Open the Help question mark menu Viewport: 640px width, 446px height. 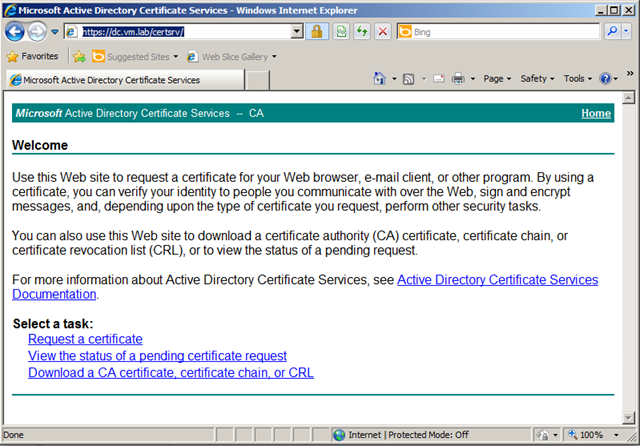pyautogui.click(x=608, y=78)
